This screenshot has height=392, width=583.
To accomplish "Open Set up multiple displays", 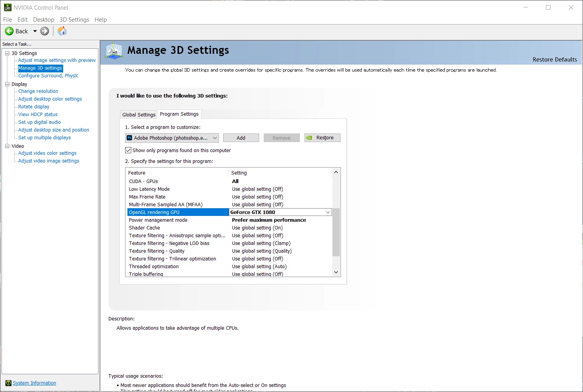I will click(x=45, y=138).
